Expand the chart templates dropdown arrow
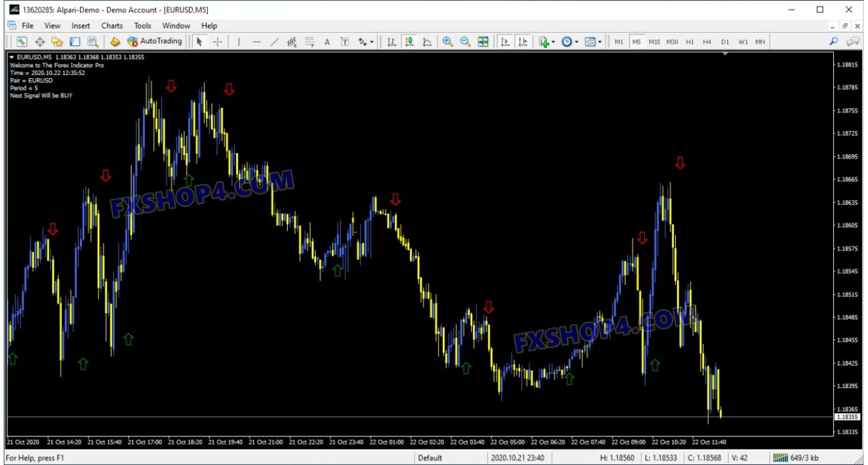The image size is (868, 465). tap(600, 42)
